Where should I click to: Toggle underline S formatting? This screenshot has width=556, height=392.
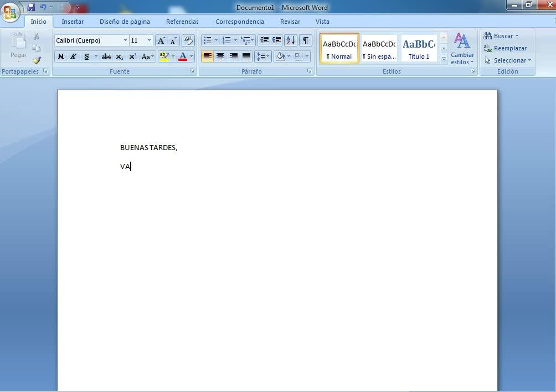click(x=86, y=56)
